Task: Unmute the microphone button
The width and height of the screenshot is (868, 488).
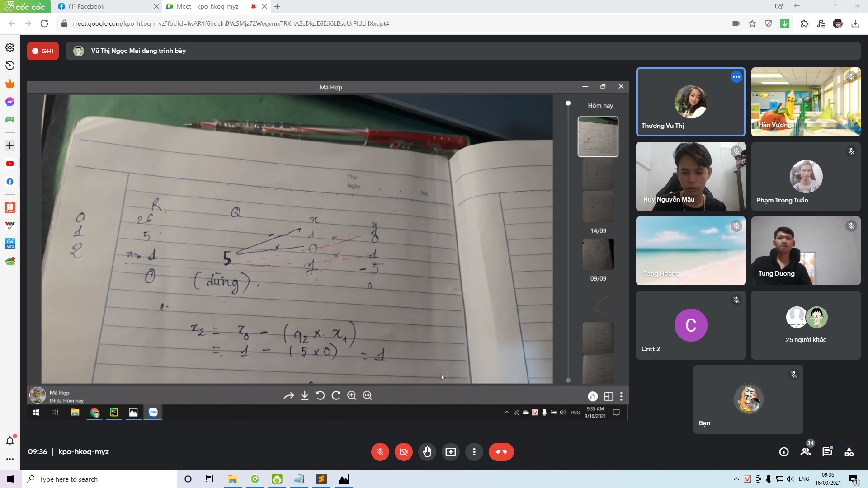Action: [380, 452]
